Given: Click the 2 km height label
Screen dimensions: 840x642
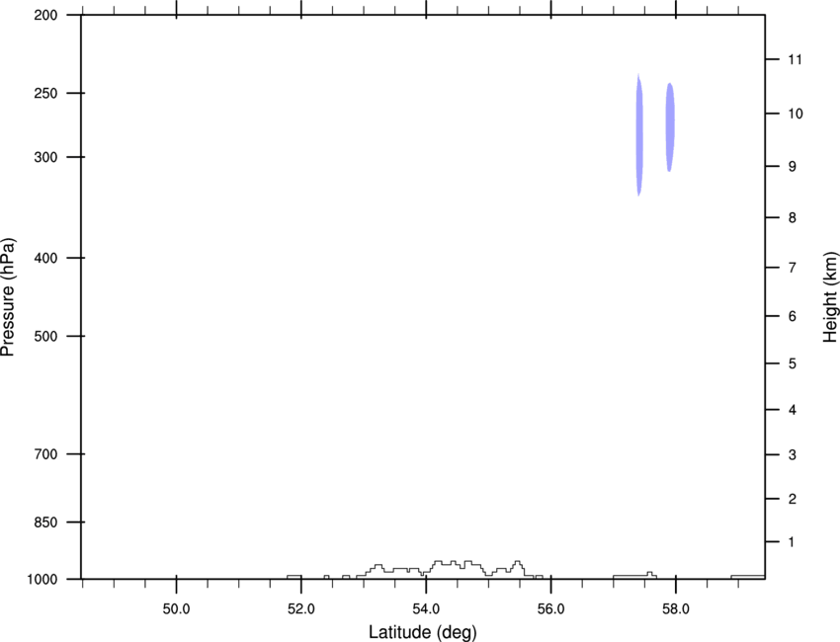Looking at the screenshot, I should [x=792, y=499].
